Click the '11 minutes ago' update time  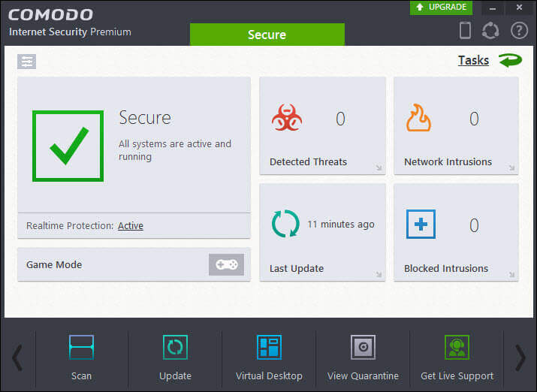coord(341,225)
